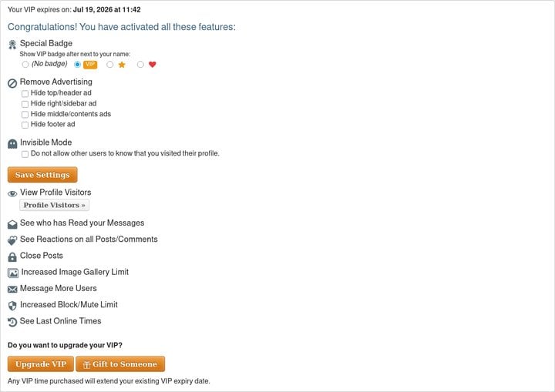Click the Gift to Someone button
The image size is (555, 392).
pyautogui.click(x=122, y=364)
